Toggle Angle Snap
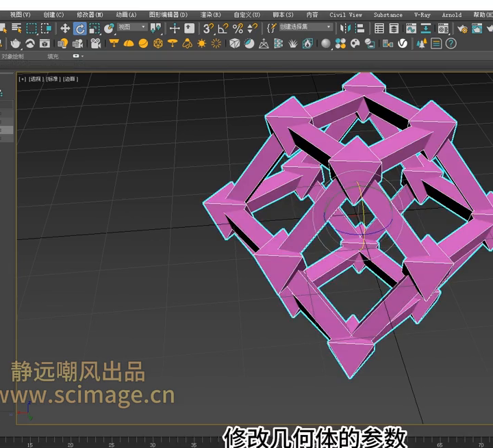 click(x=223, y=29)
